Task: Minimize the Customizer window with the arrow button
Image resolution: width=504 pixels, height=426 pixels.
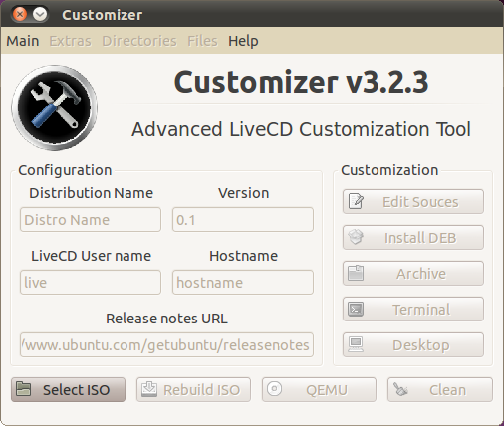Action: [x=40, y=14]
